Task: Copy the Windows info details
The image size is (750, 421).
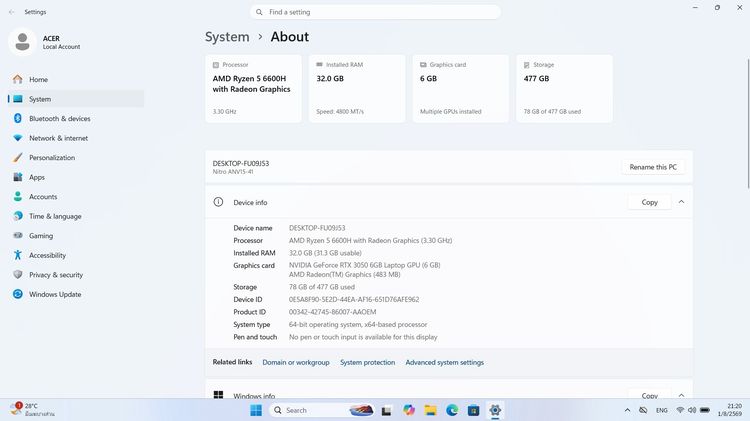Action: pyautogui.click(x=649, y=394)
